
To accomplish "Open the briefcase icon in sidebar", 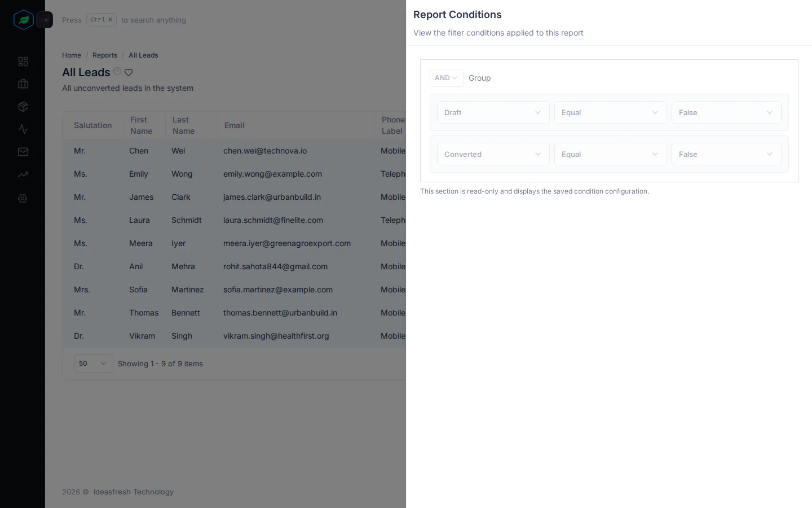I will (x=23, y=84).
